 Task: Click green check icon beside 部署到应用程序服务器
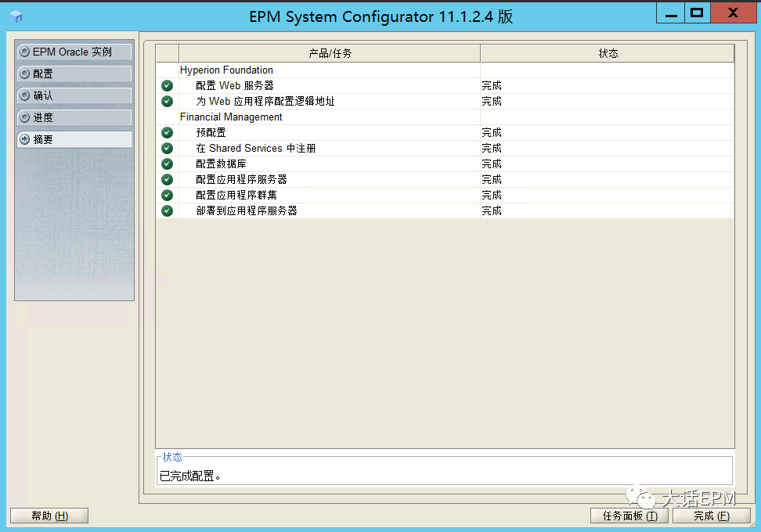[x=167, y=211]
